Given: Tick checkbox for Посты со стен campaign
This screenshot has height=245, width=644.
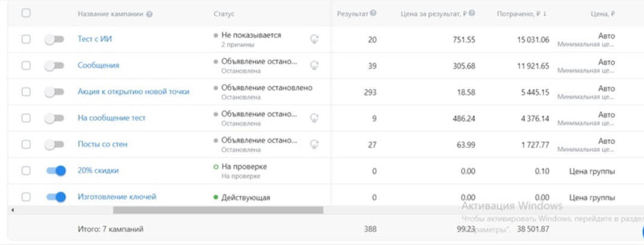Looking at the screenshot, I should point(26,144).
